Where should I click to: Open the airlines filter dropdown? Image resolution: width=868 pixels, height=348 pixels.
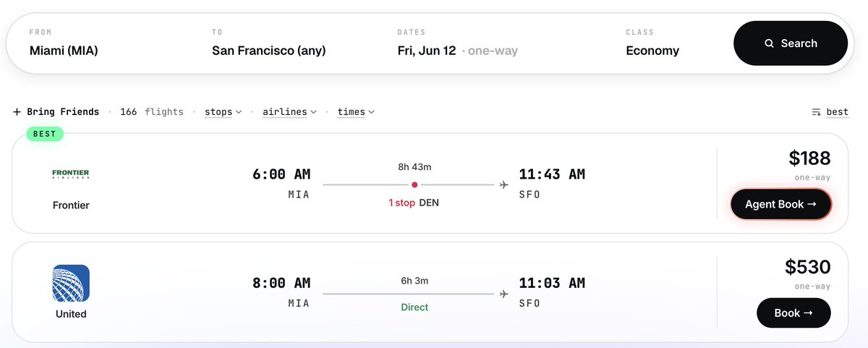[289, 112]
